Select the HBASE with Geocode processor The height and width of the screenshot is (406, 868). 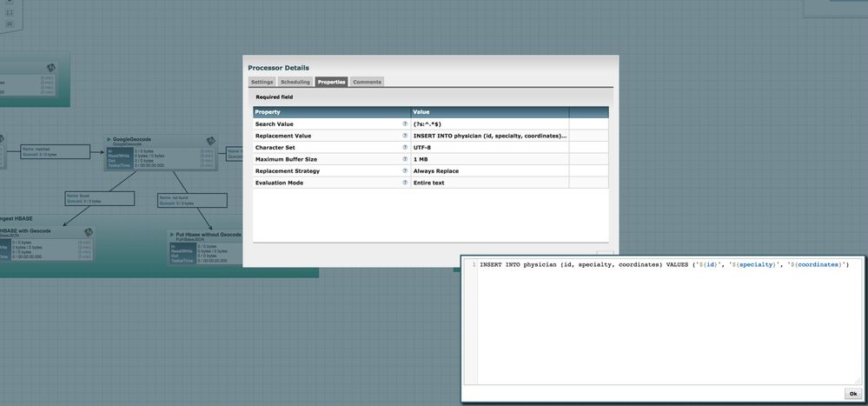pyautogui.click(x=47, y=243)
